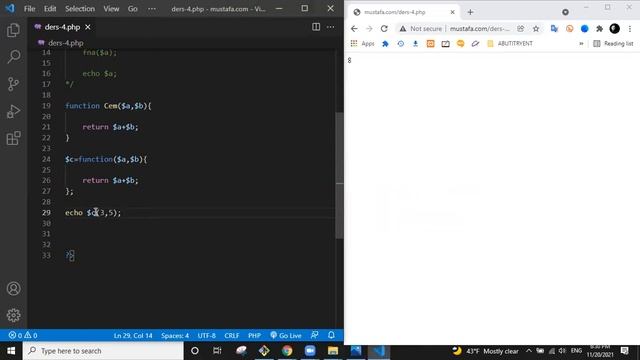Reload the Chrome page
The height and width of the screenshot is (360, 640).
(384, 29)
